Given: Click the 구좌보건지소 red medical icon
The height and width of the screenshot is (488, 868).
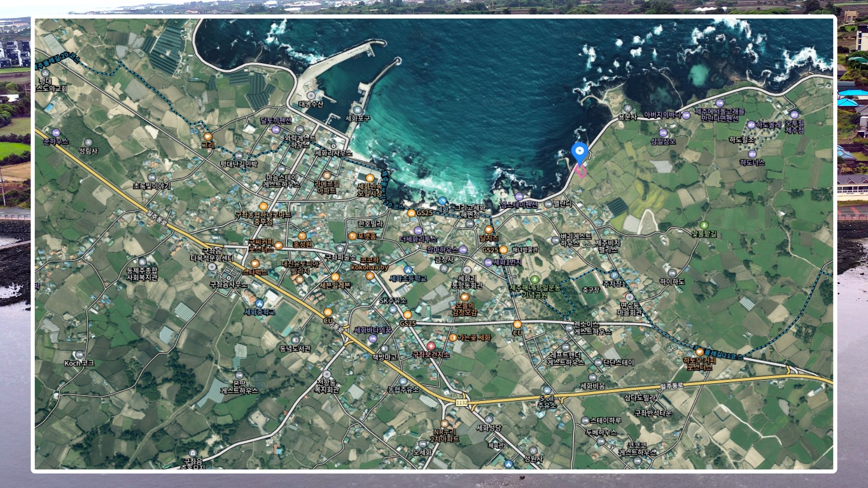Looking at the screenshot, I should point(431,347).
